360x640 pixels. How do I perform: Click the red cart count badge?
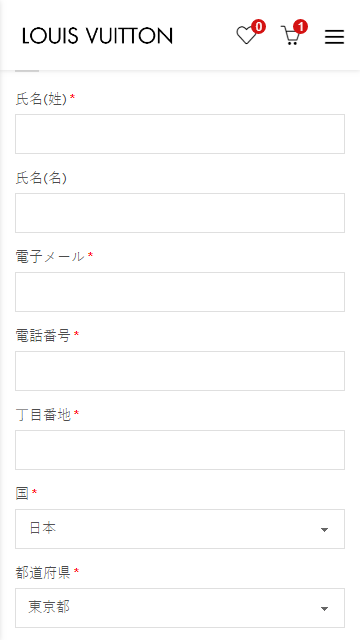point(300,27)
